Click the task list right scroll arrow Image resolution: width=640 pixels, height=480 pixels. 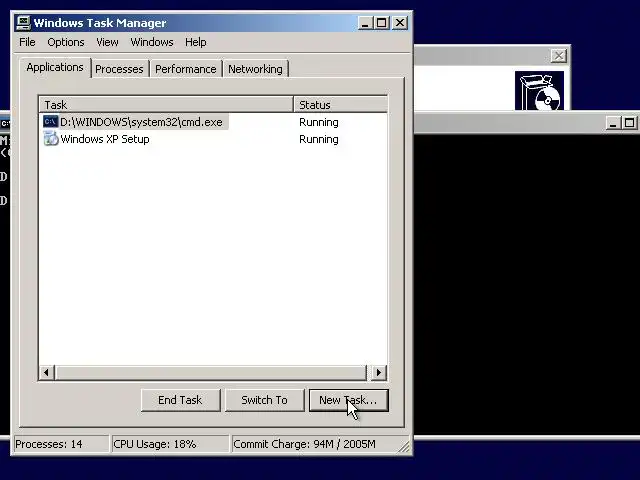coord(379,372)
